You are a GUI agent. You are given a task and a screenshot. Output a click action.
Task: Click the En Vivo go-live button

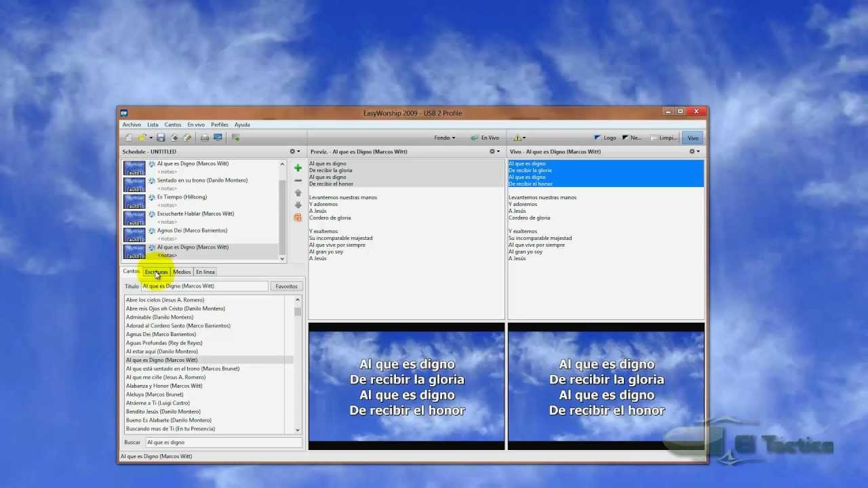tap(486, 138)
